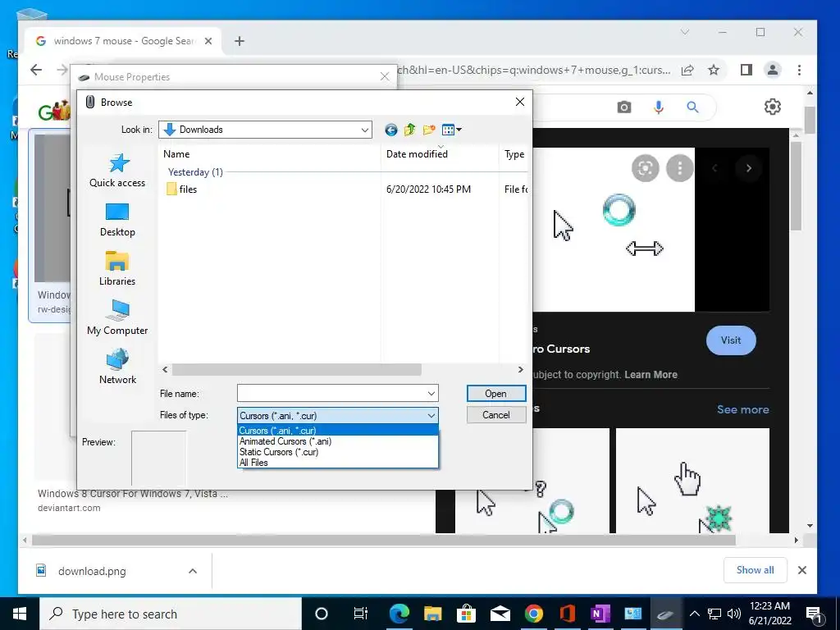Click the Visit button

pos(731,340)
